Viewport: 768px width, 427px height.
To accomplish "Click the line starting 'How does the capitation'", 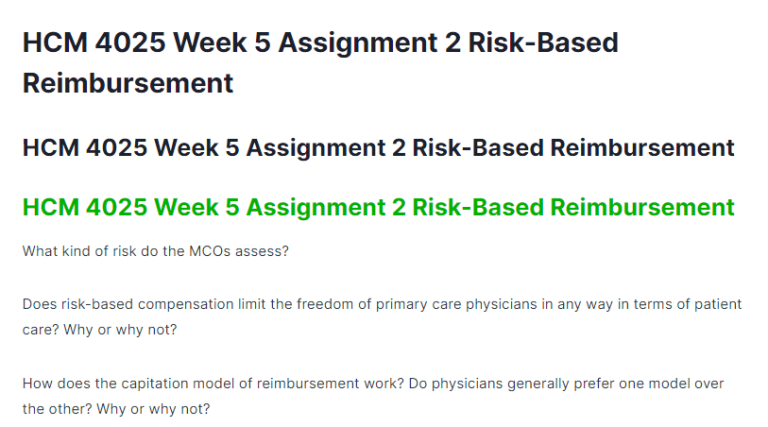I will point(373,383).
